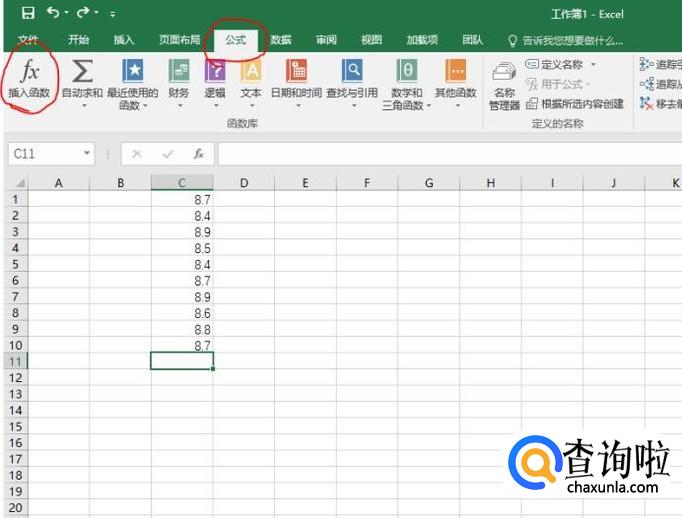Expand the Define Name (定义名称) dropdown
The width and height of the screenshot is (682, 518).
coord(593,65)
